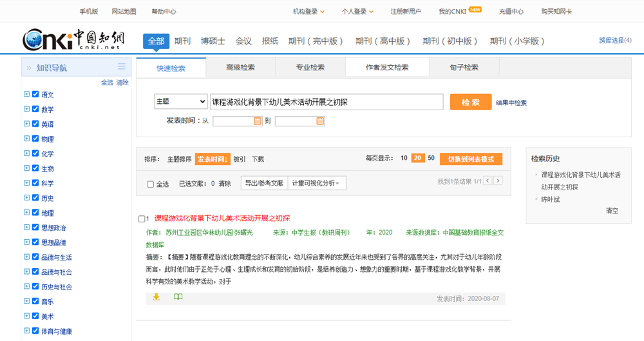The width and height of the screenshot is (644, 341).
Task: Uncheck the 美术 subject checkbox
Action: (x=35, y=316)
